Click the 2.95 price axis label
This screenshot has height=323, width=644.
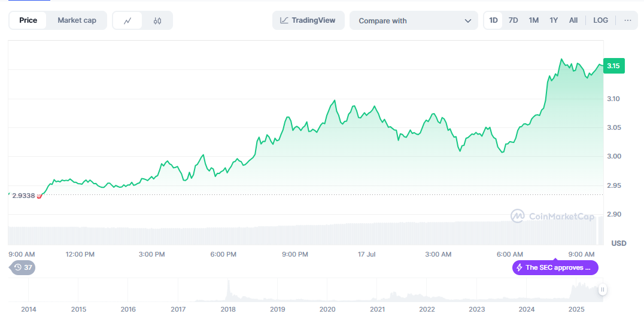point(613,185)
